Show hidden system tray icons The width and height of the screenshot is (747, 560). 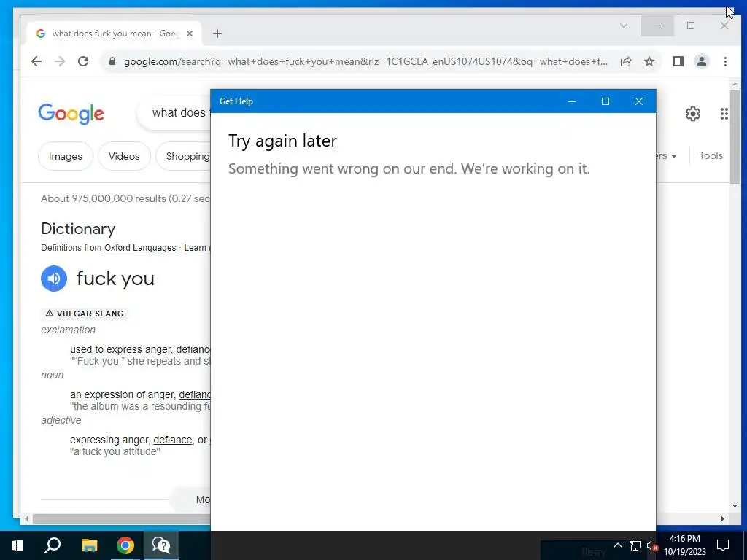coord(617,545)
